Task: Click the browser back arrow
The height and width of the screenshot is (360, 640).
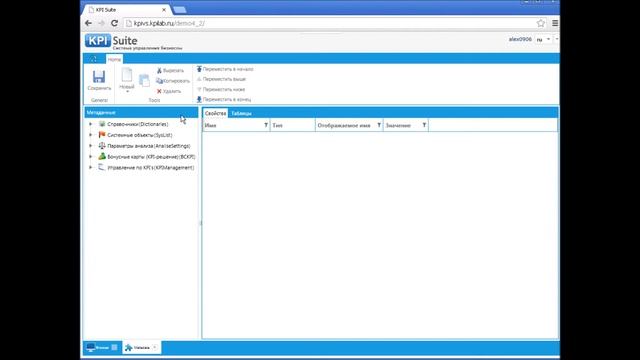Action: pyautogui.click(x=89, y=23)
